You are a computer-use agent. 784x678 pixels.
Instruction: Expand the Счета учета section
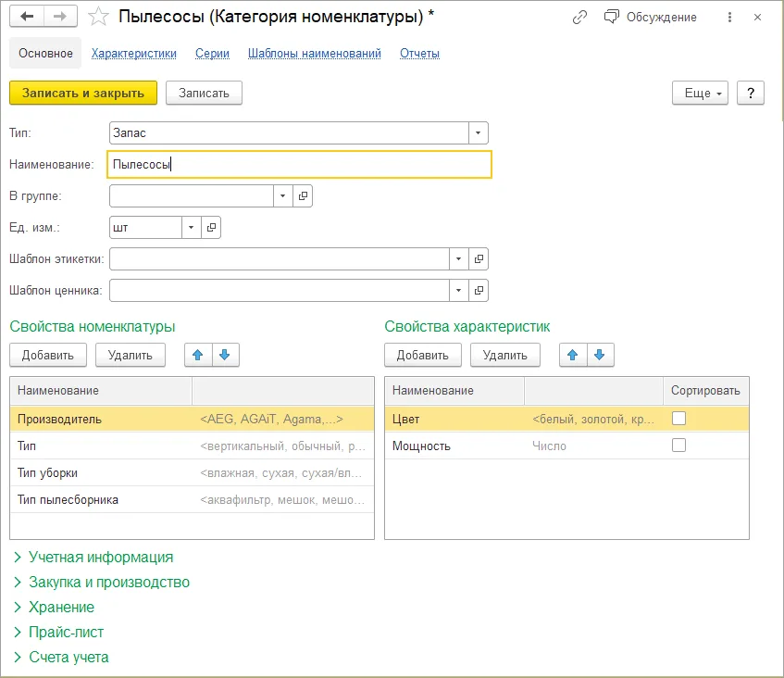[61, 657]
